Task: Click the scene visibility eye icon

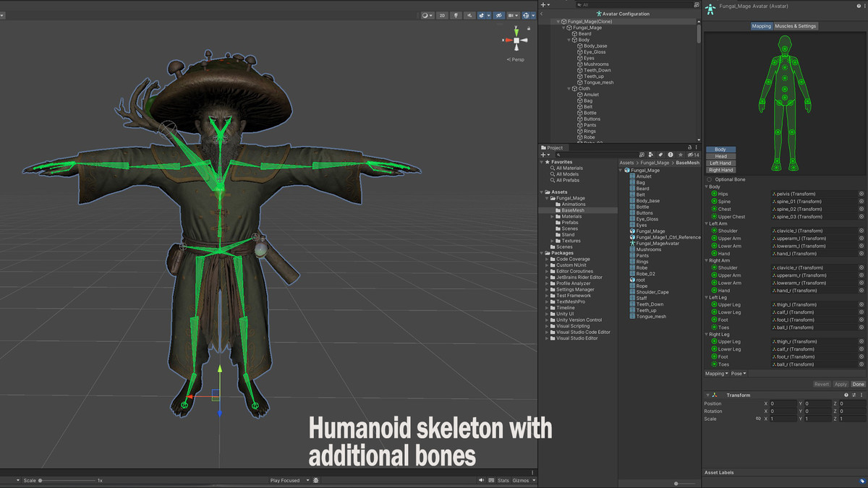Action: [x=499, y=15]
